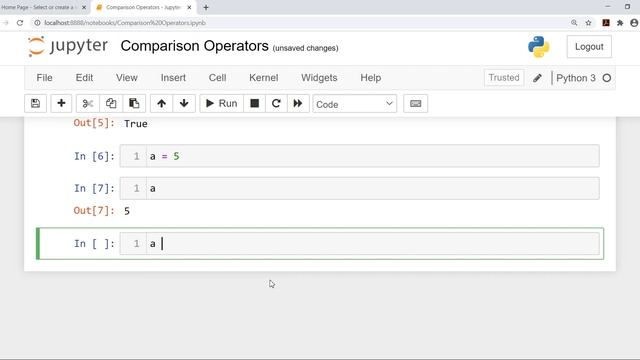Viewport: 640px width, 360px height.
Task: Restart kernel and rerun all fast-forward icon
Action: [x=298, y=104]
